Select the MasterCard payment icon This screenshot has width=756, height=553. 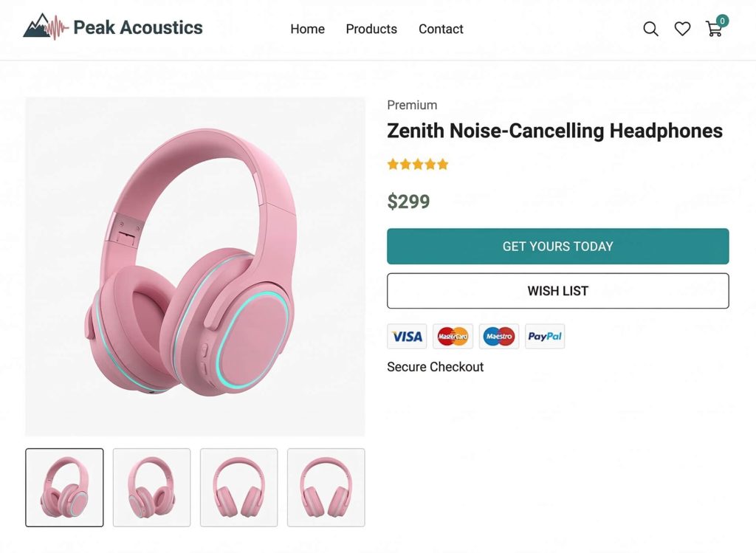[453, 336]
